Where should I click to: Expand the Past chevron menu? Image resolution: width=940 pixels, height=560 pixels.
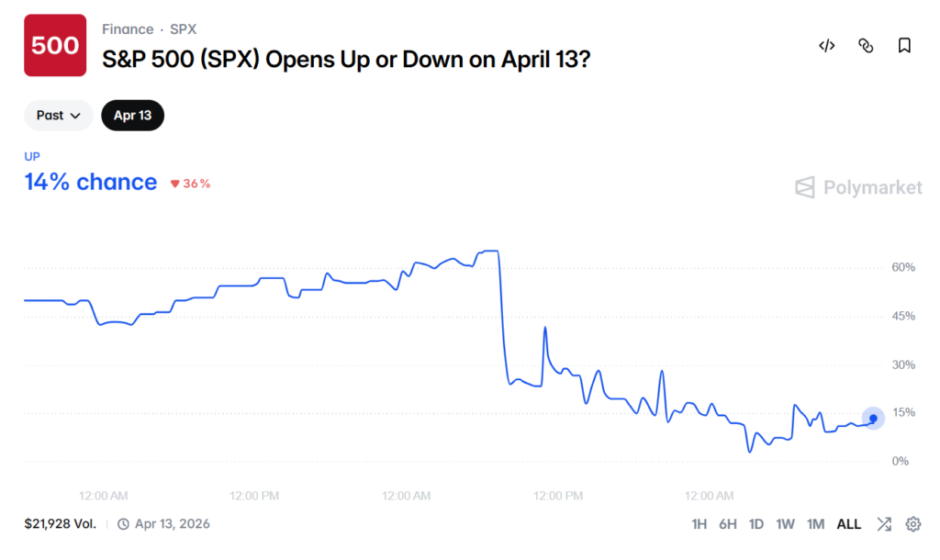coord(78,116)
